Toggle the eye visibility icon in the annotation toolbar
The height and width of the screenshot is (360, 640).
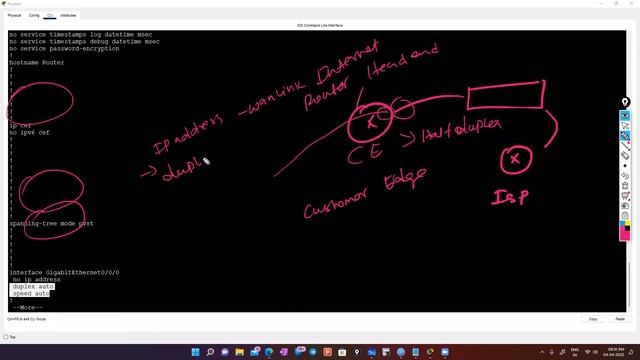coord(625,116)
